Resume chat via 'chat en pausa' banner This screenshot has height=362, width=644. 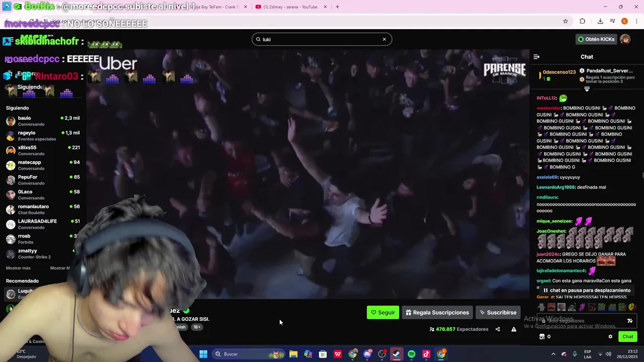tap(587, 290)
